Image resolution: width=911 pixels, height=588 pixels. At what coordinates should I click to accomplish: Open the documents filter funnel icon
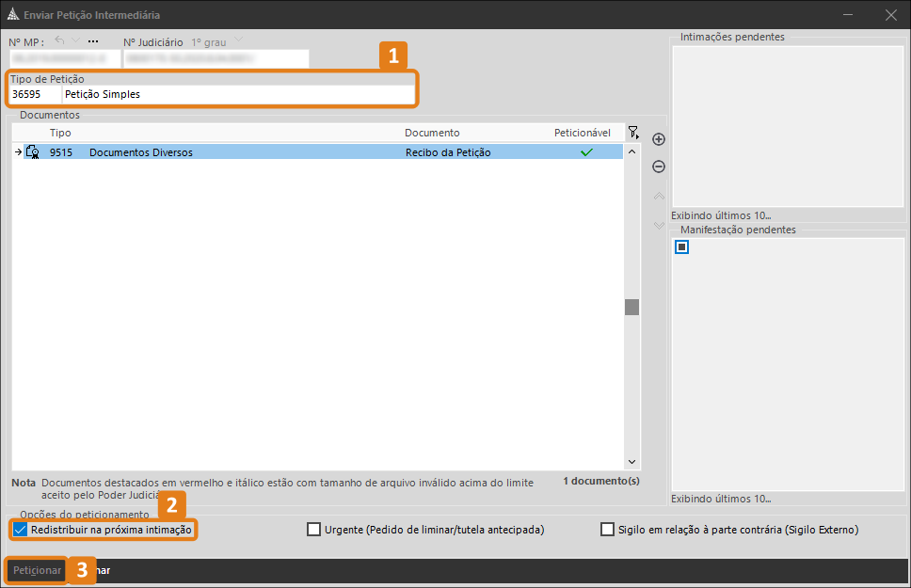click(633, 133)
